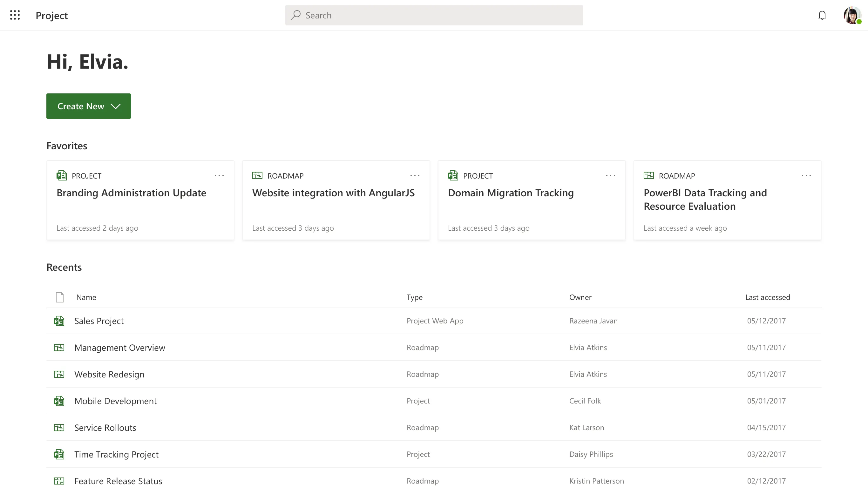
Task: Click owner Cecil Folk in Recents
Action: coord(585,401)
